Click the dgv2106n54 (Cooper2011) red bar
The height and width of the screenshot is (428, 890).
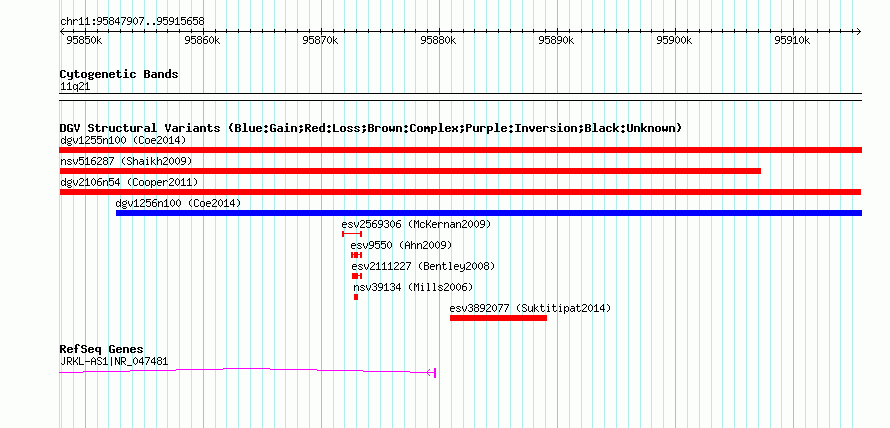pyautogui.click(x=460, y=192)
